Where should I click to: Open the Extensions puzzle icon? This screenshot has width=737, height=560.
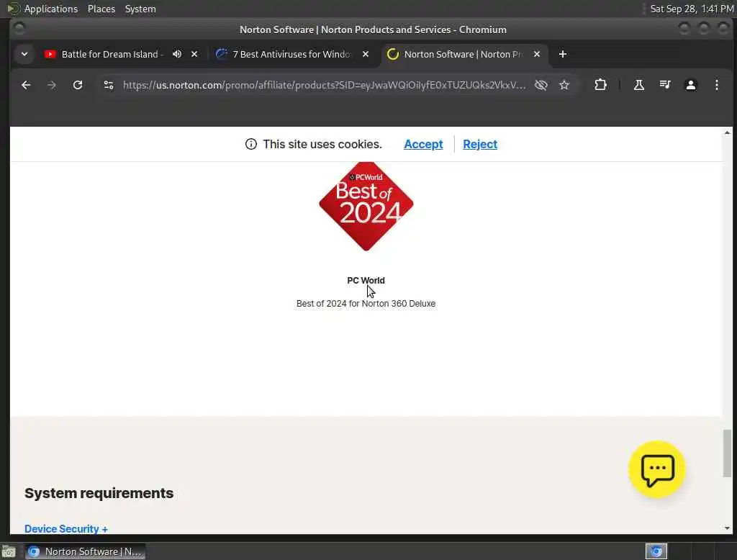pos(600,85)
